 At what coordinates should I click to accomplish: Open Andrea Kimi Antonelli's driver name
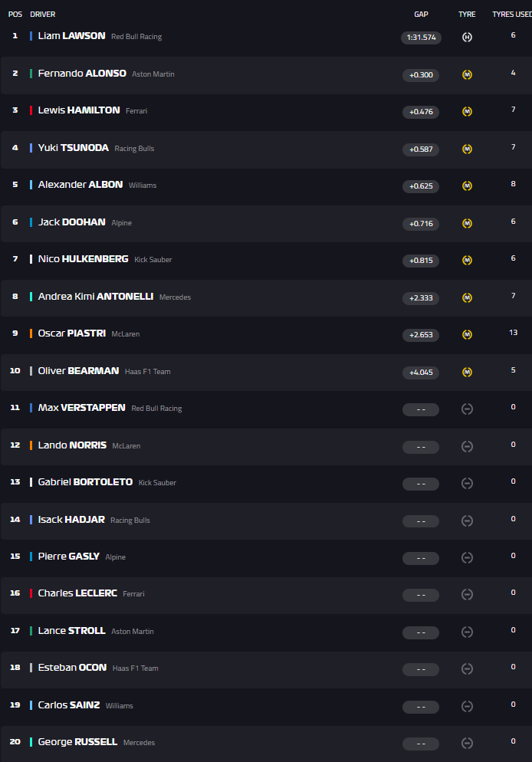[x=96, y=297]
